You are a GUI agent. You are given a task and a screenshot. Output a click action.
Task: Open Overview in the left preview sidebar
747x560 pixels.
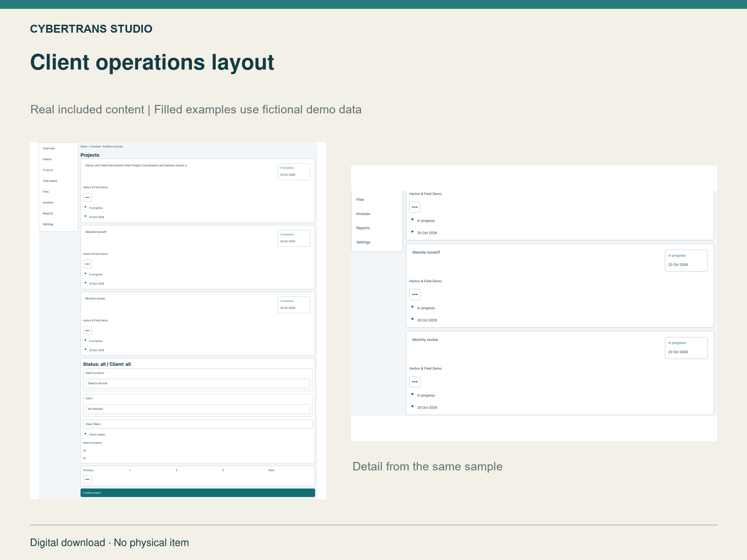coord(49,148)
